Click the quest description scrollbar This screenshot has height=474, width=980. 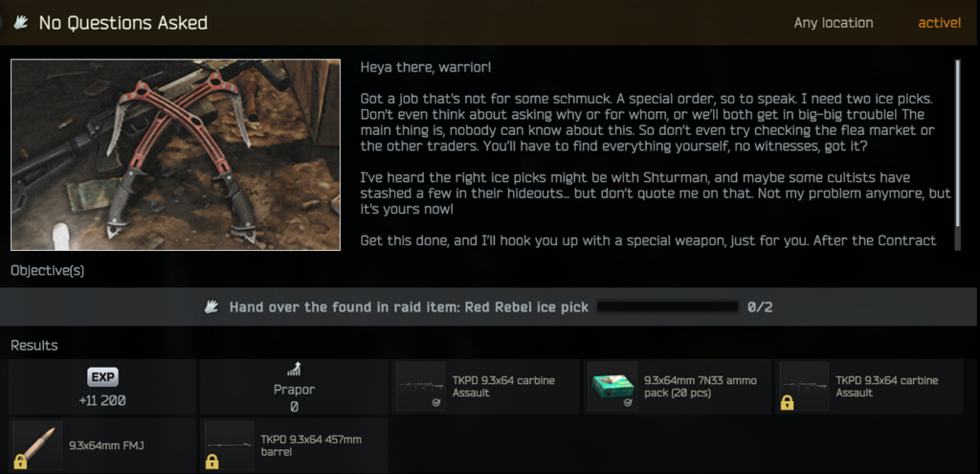(x=957, y=143)
